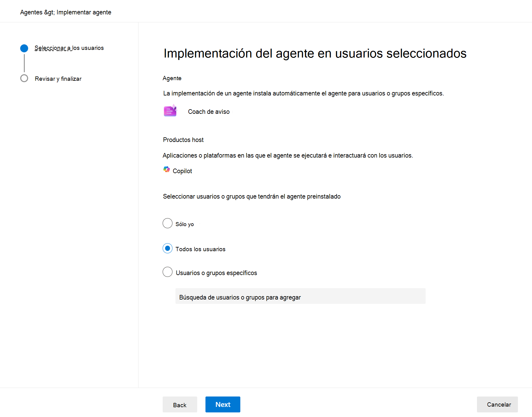
Task: Click the user or group search field
Action: [300, 296]
